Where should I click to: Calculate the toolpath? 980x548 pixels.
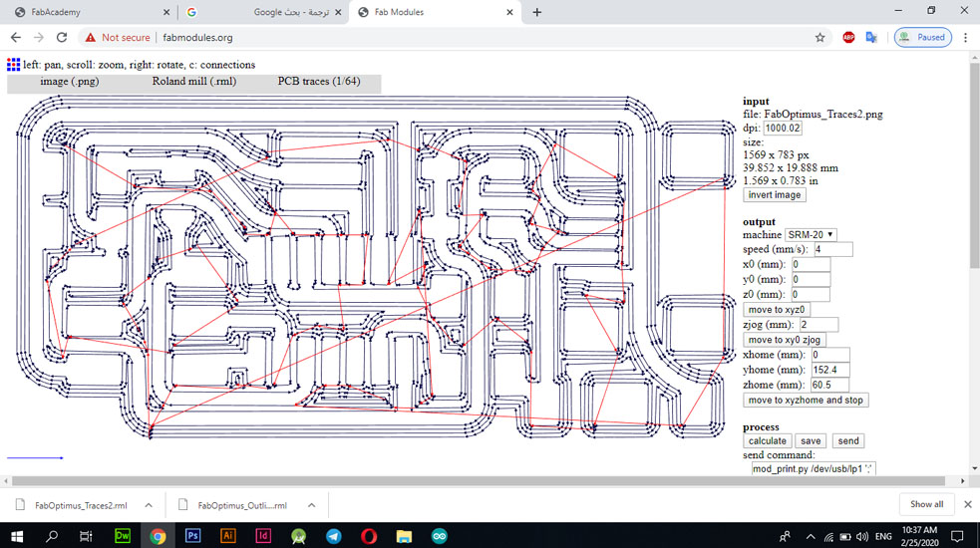(x=768, y=440)
